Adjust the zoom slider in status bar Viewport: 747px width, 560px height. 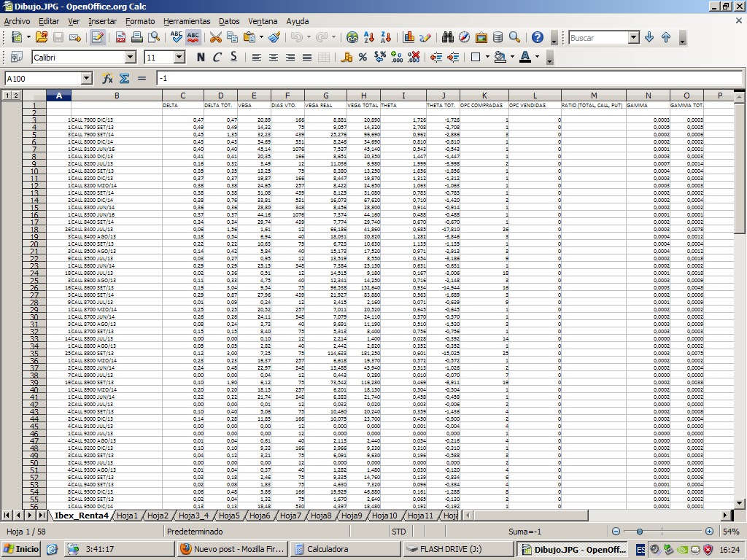(640, 532)
